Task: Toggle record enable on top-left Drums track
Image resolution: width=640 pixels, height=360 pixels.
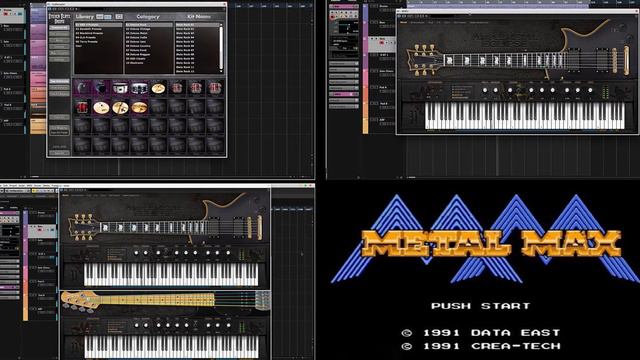Action: [5, 14]
